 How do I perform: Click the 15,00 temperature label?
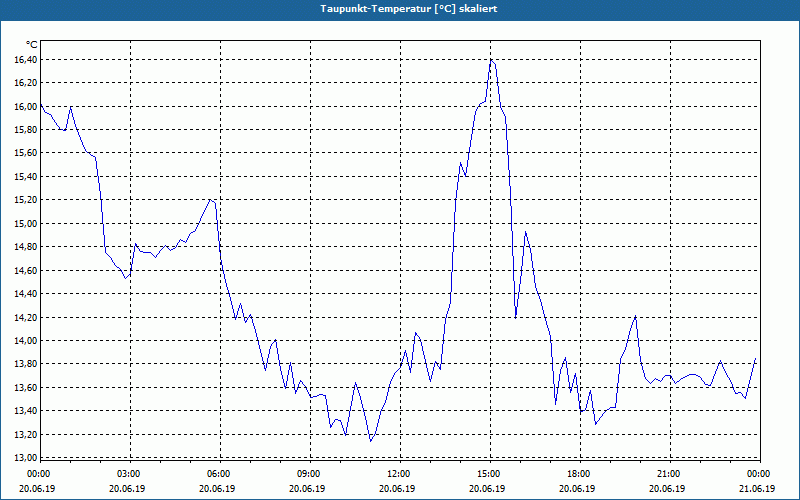25,223
